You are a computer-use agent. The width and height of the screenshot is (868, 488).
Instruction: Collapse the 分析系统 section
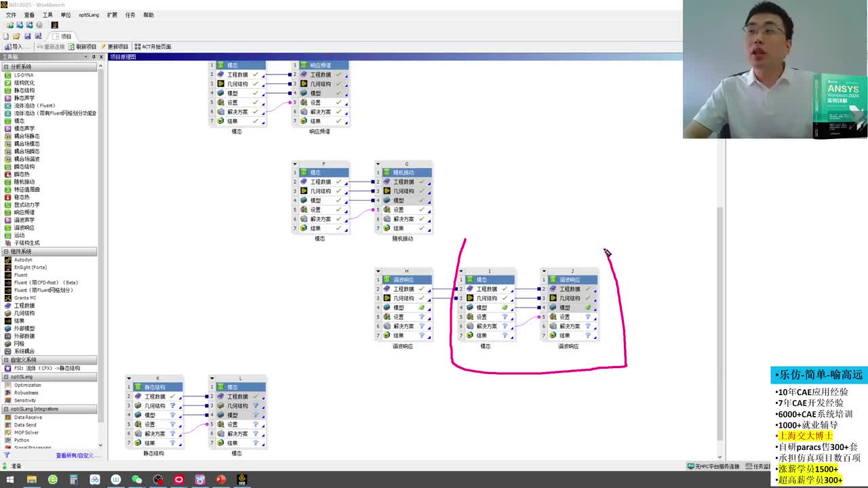[5, 66]
